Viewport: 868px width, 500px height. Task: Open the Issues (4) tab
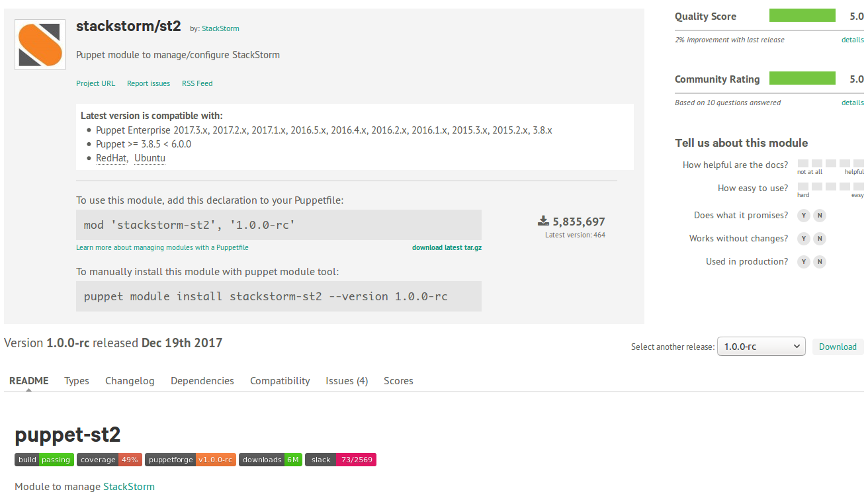pyautogui.click(x=347, y=381)
